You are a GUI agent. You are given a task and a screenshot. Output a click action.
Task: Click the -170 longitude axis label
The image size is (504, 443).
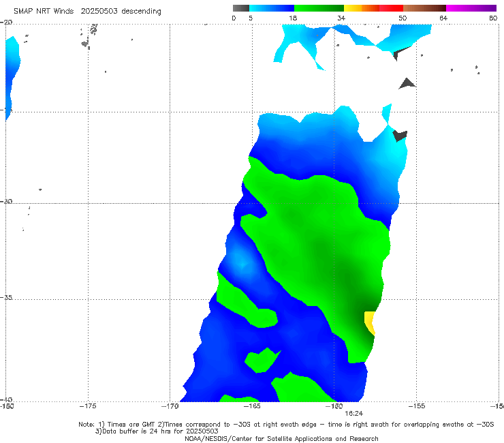pos(170,406)
